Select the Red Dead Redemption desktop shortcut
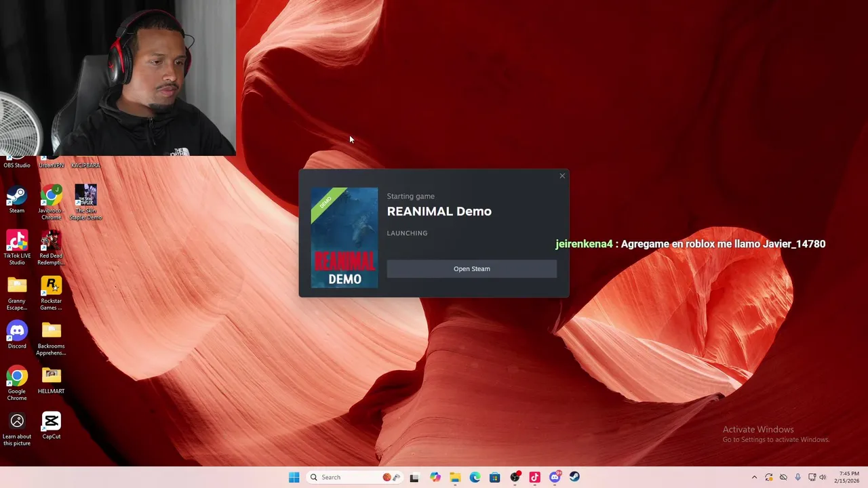 coord(51,248)
